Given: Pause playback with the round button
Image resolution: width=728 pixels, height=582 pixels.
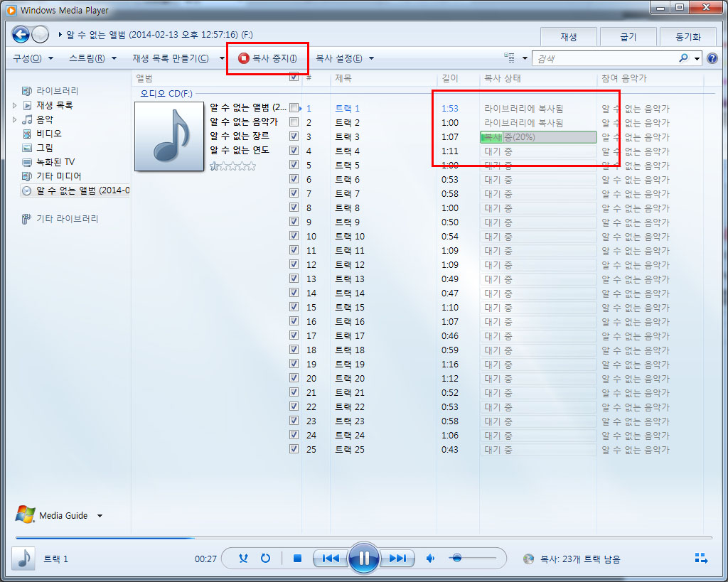Looking at the screenshot, I should click(363, 558).
